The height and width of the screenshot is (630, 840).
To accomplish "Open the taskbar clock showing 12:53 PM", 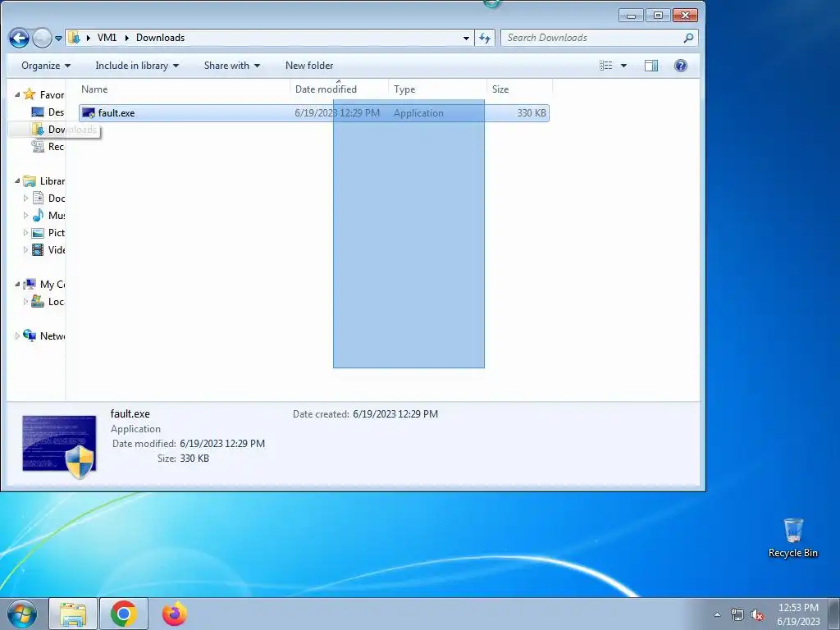I will [798, 614].
